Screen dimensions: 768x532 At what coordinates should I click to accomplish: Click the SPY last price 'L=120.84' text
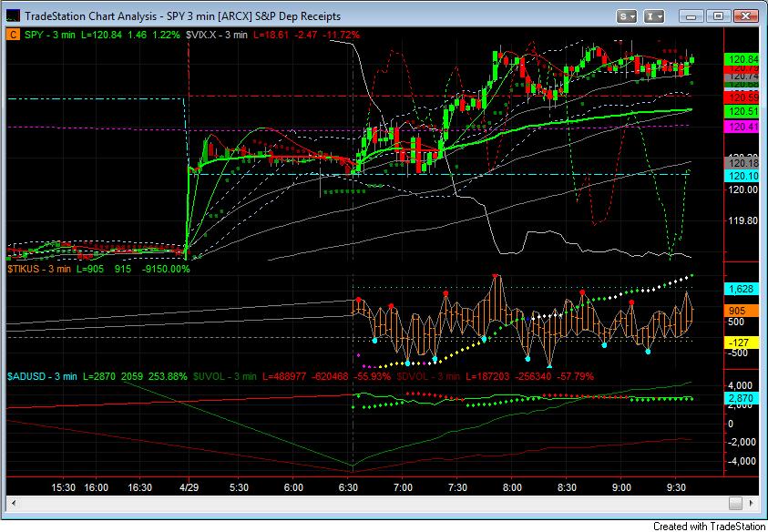coord(101,35)
